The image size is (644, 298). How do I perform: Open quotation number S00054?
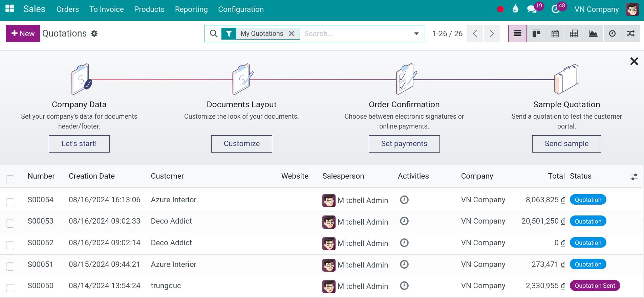point(41,200)
